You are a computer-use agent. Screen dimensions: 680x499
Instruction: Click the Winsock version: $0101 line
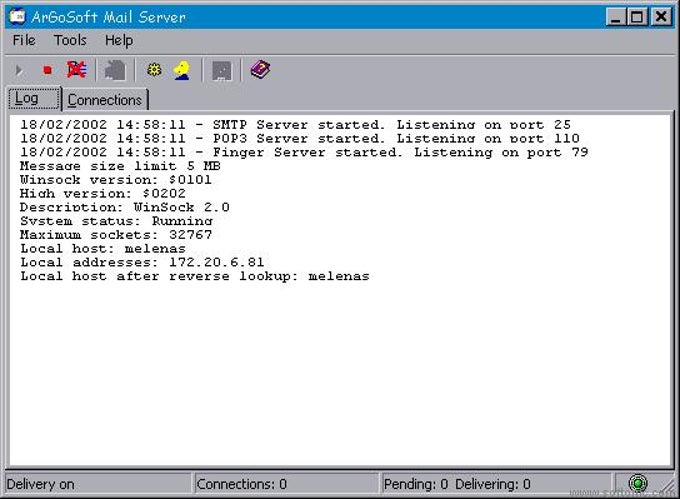coord(116,180)
